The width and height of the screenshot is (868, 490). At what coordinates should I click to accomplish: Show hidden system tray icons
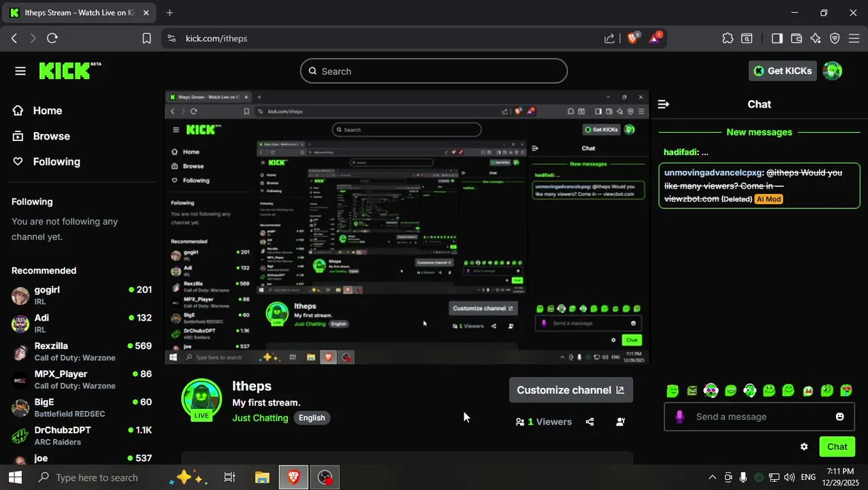click(x=712, y=478)
